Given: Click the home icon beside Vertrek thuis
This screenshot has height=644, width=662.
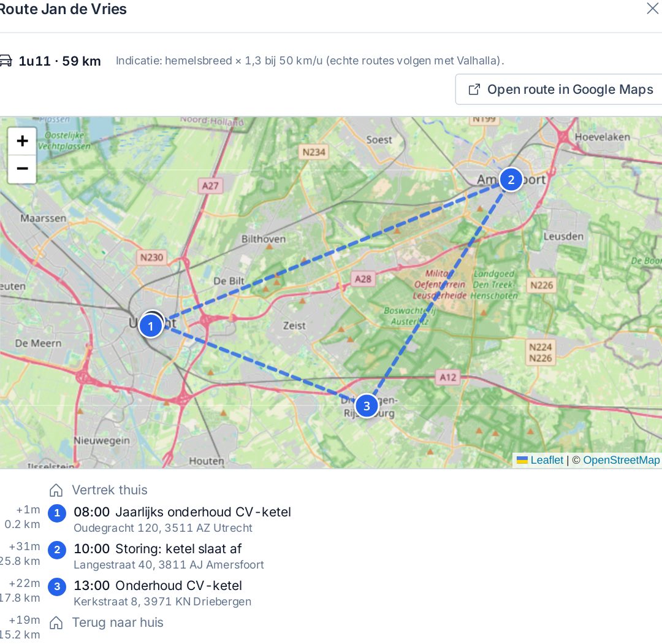Looking at the screenshot, I should pos(56,490).
